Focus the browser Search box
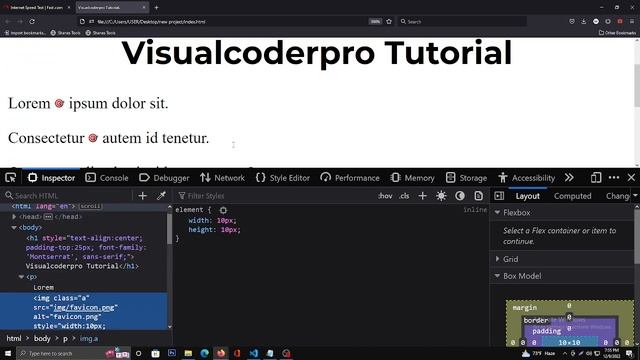Image resolution: width=640 pixels, height=360 pixels. [x=462, y=21]
